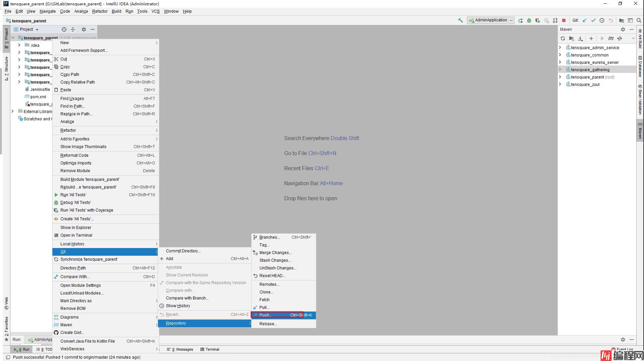
Task: Click the Search Everywhere magnifier icon
Action: [639, 20]
